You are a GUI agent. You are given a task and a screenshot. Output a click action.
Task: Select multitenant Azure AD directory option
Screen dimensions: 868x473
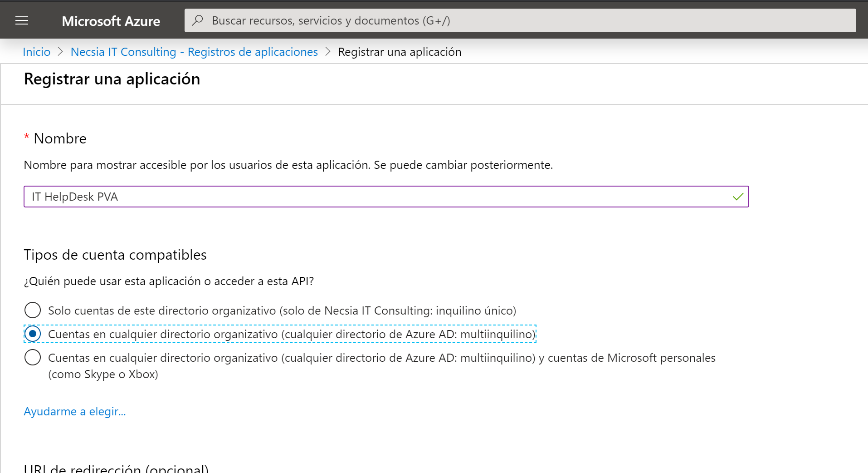[x=34, y=334]
